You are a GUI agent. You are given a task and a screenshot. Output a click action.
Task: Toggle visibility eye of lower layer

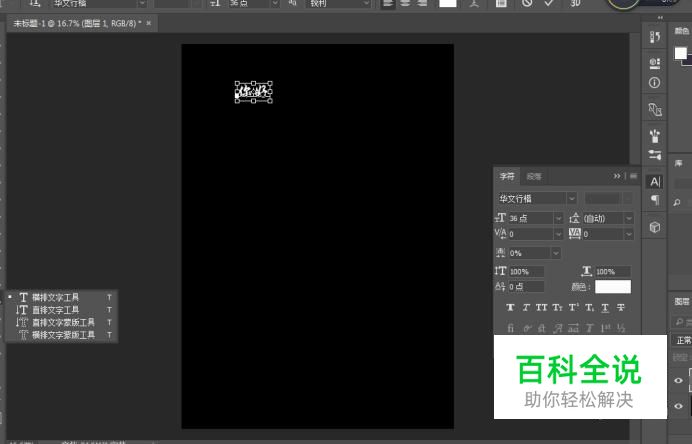679,406
